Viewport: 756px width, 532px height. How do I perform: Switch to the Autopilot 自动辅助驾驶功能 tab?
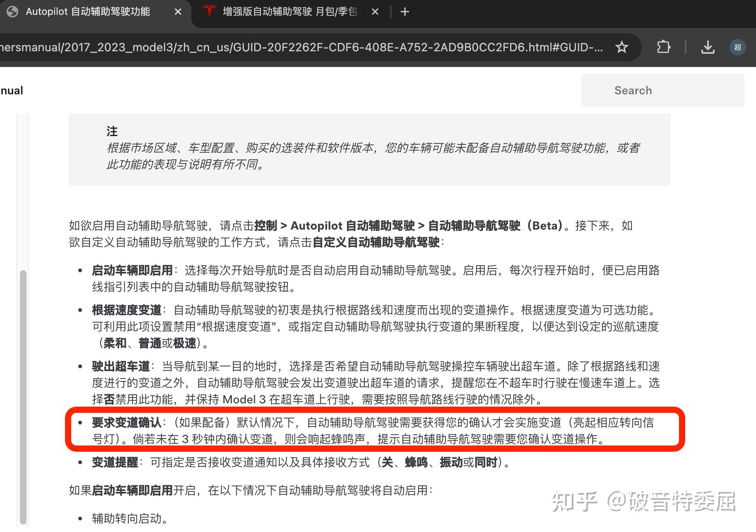[x=88, y=12]
